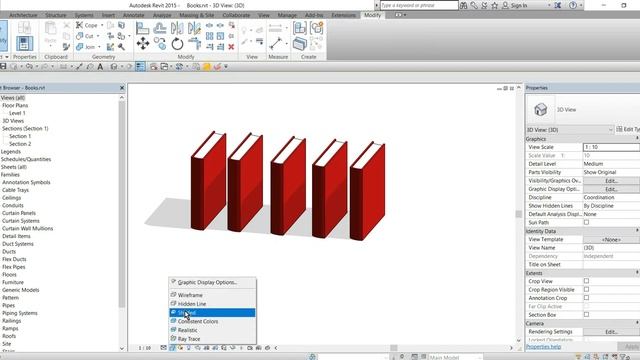Collapse the Camera section in Properties
This screenshot has width=640, height=360.
point(637,323)
